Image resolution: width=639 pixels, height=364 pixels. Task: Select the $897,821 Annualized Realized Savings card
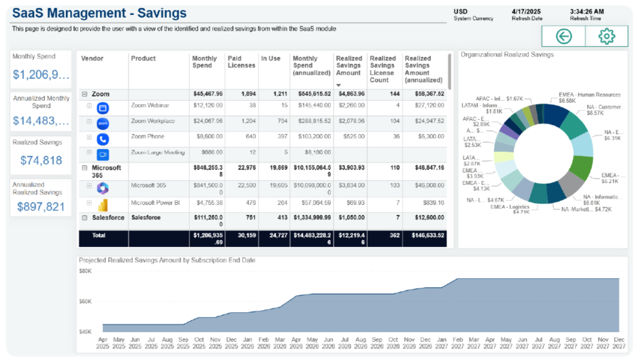point(40,197)
